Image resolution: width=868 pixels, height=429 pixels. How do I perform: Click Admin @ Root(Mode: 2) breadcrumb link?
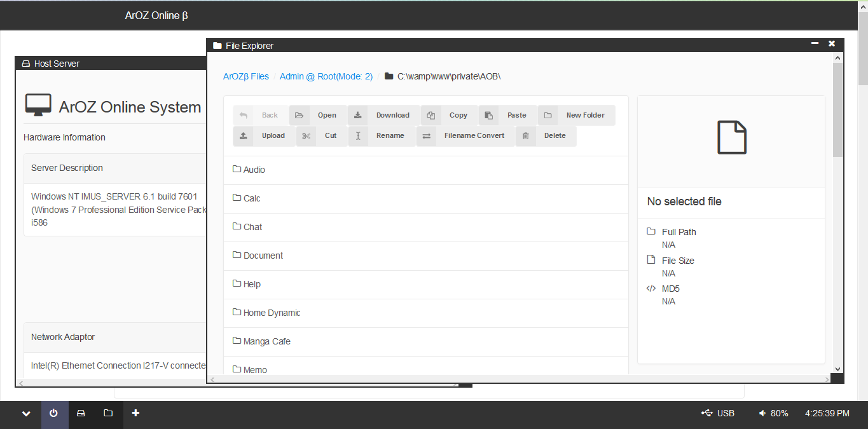tap(326, 76)
